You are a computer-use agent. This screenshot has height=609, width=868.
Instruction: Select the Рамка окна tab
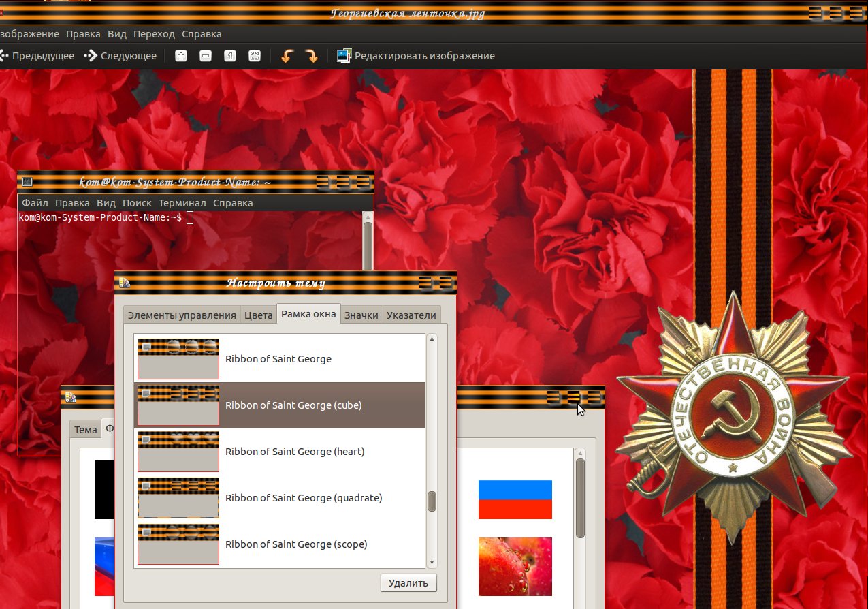click(x=308, y=314)
